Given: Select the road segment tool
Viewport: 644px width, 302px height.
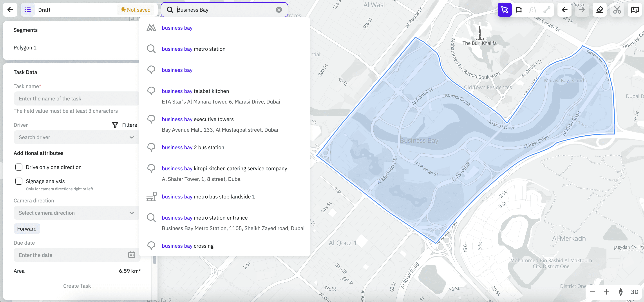Looking at the screenshot, I should click(533, 10).
